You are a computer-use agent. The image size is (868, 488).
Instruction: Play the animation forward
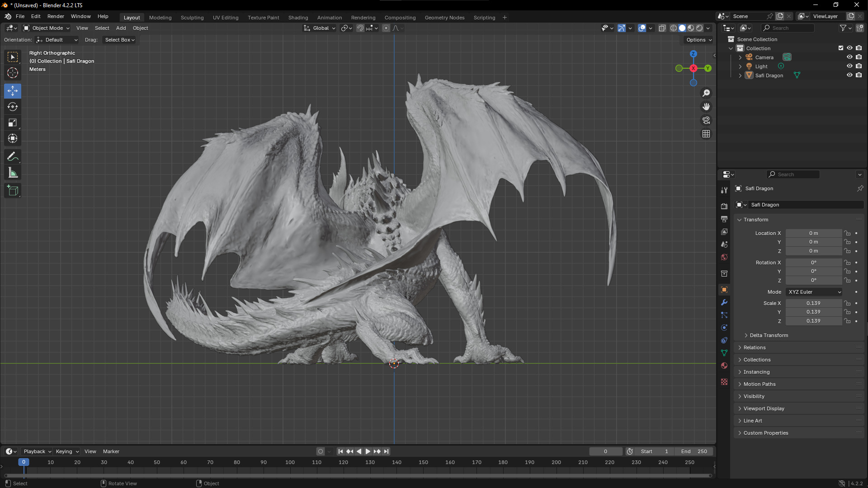(368, 451)
